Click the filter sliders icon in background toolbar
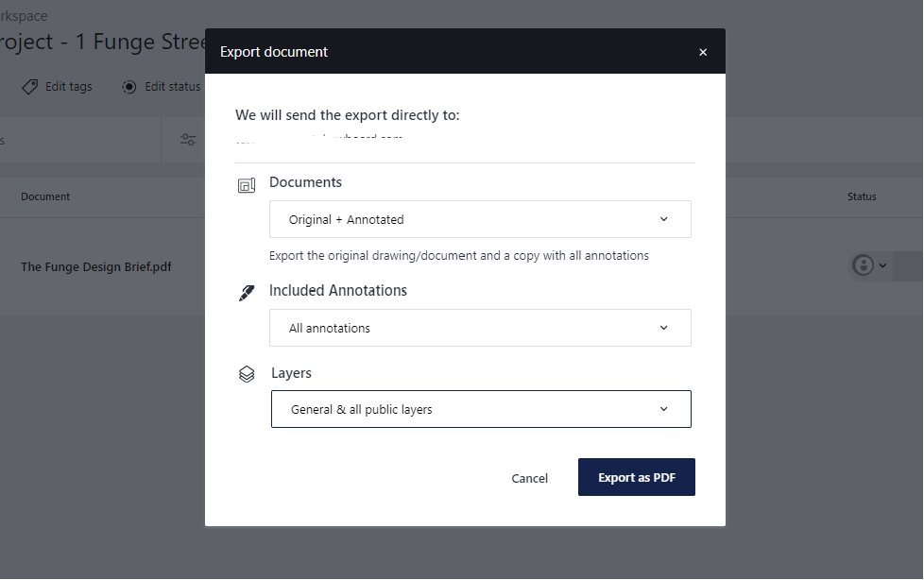This screenshot has width=924, height=580. (188, 140)
